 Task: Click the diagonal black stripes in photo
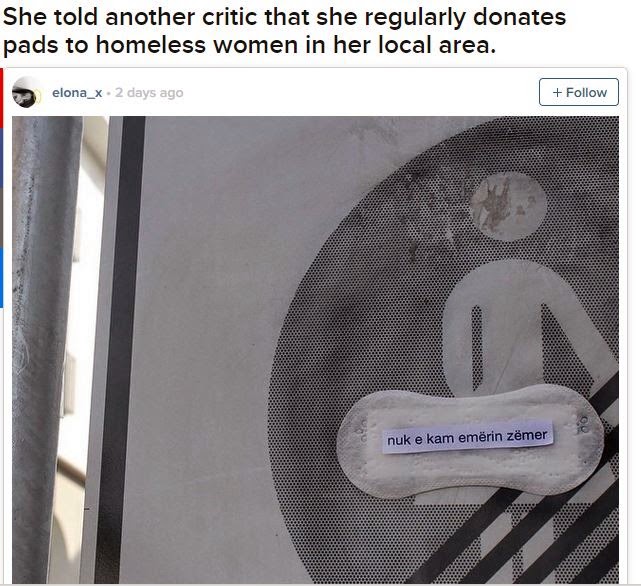tap(531, 532)
